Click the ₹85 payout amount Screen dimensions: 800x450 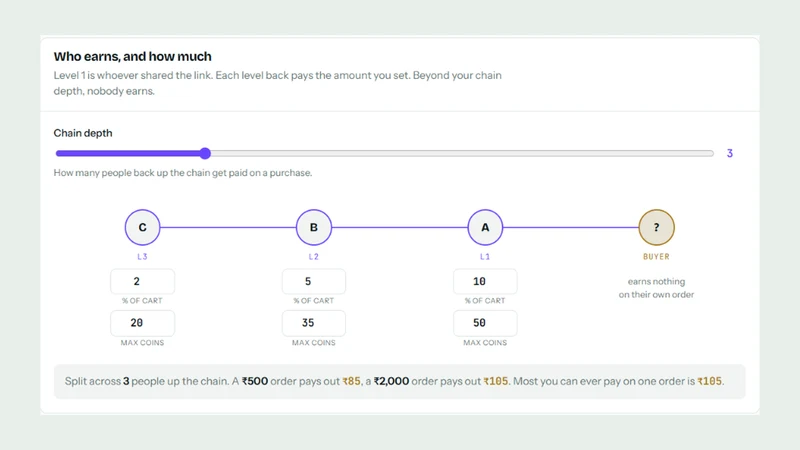tap(352, 381)
